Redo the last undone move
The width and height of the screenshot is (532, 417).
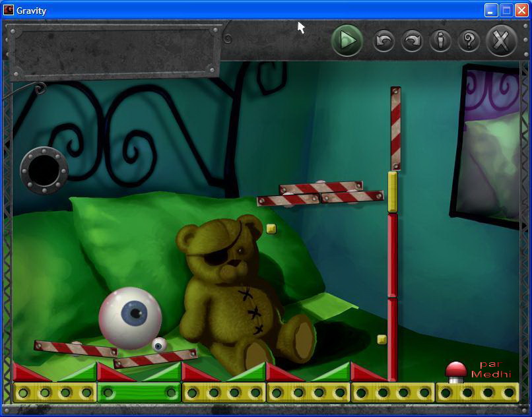coord(412,41)
